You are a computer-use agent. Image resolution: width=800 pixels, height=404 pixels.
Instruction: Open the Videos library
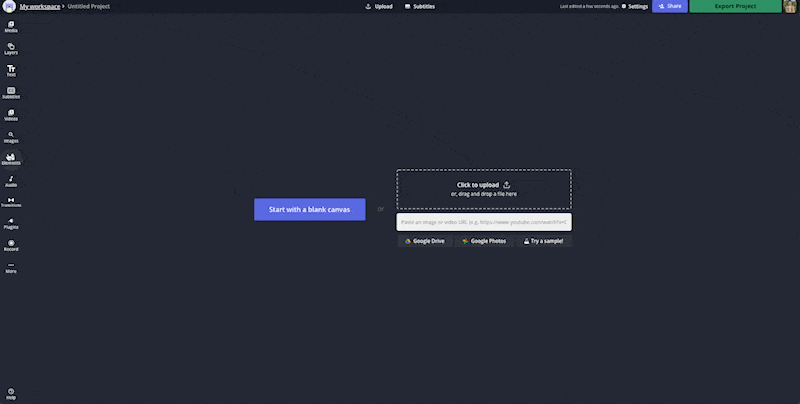coord(11,114)
